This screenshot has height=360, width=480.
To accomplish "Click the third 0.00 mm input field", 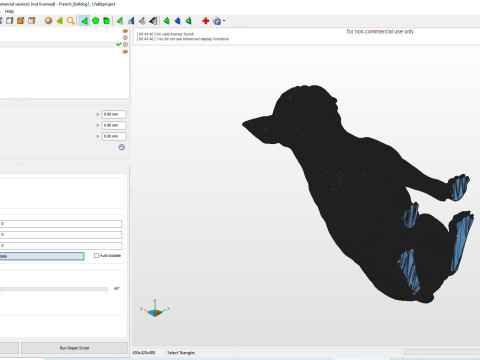I will click(x=114, y=136).
